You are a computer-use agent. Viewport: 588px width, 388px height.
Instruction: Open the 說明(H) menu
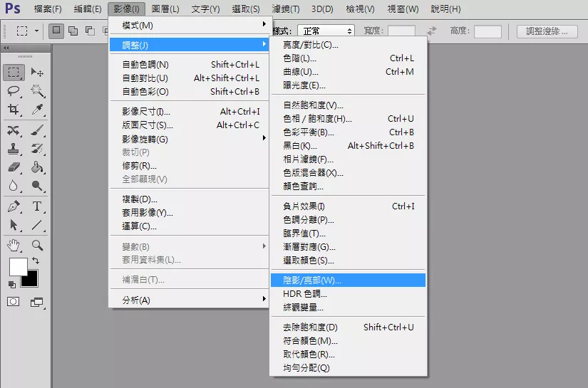[x=445, y=9]
